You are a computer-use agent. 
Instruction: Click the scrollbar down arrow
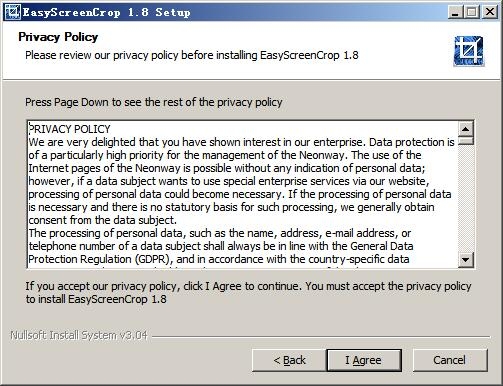pyautogui.click(x=466, y=259)
